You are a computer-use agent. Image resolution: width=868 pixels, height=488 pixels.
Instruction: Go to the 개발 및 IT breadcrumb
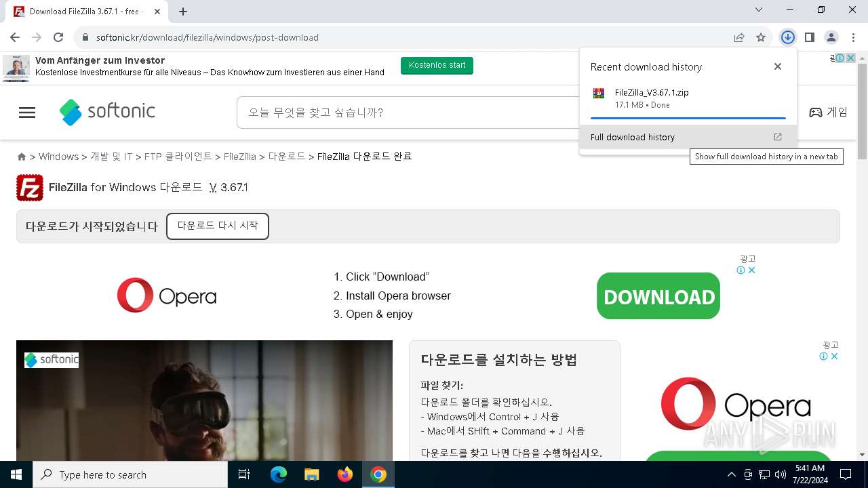[x=111, y=157]
